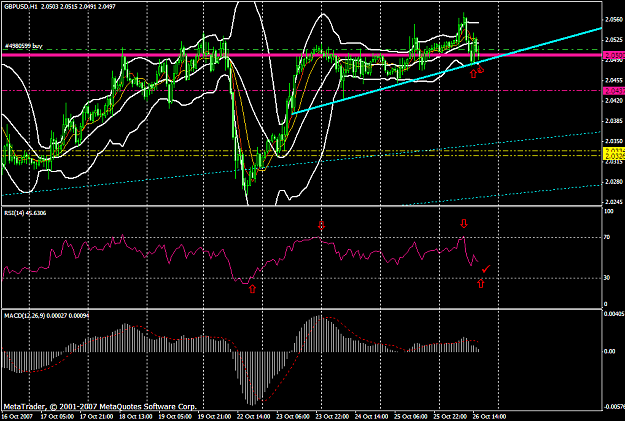The height and width of the screenshot is (421, 625).
Task: Click the 19 Oct 05:00 time label
Action: coord(175,416)
